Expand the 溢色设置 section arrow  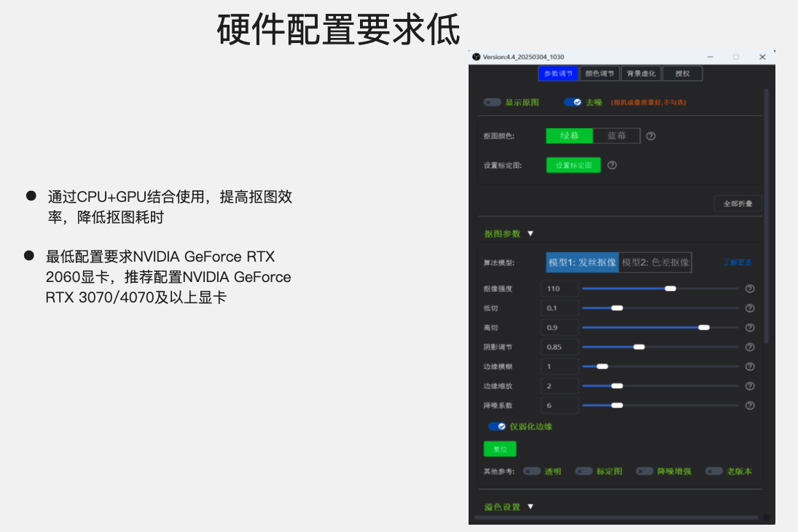coord(531,506)
